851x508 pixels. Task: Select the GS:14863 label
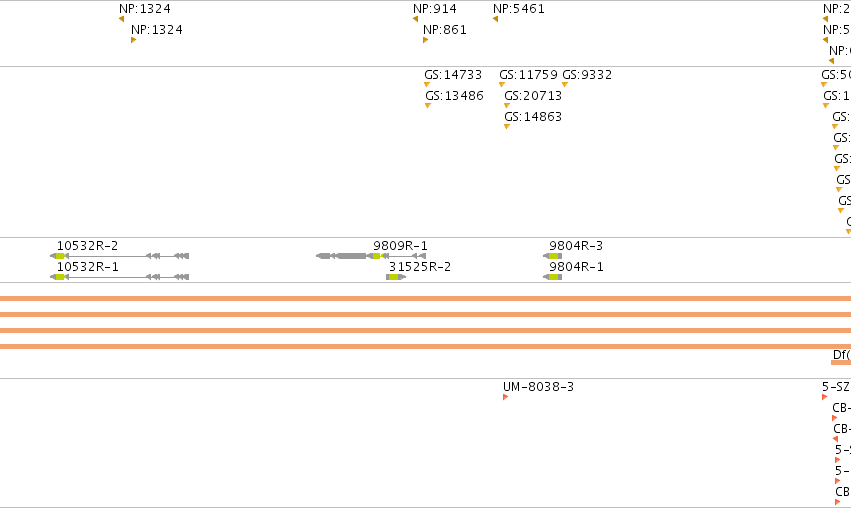[x=533, y=117]
